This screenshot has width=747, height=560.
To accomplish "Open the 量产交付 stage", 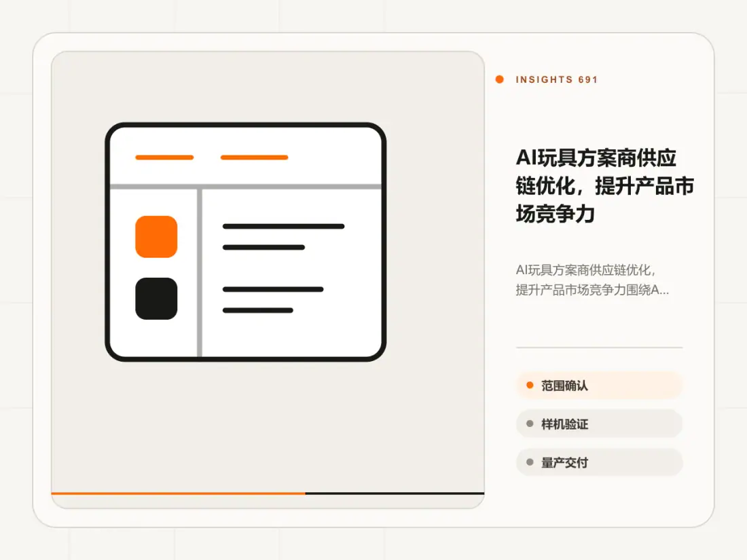I will click(x=600, y=462).
